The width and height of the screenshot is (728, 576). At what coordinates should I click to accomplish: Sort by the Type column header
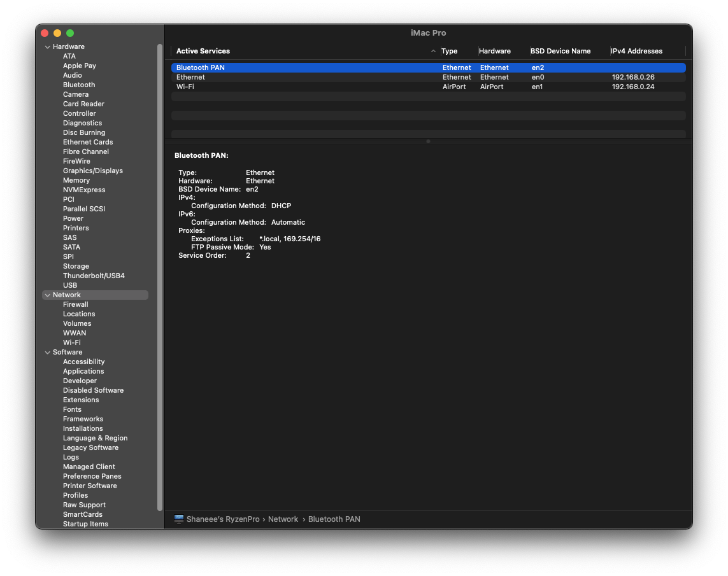[450, 51]
